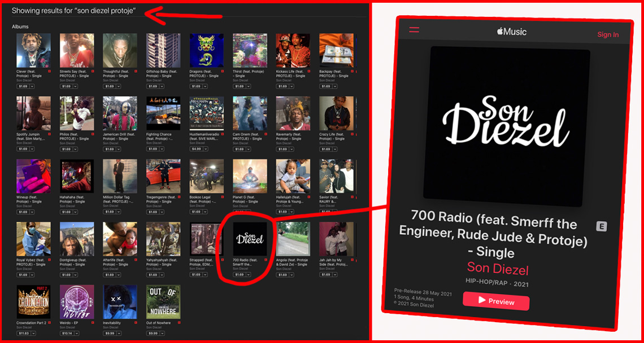
Task: Expand the dropdown arrow beside Crowndation Part 2 price
Action: (34, 333)
